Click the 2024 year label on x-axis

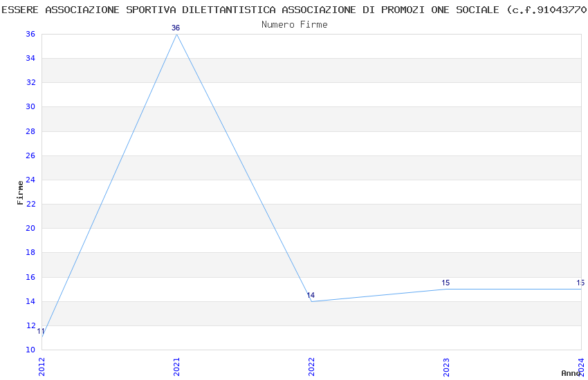(x=581, y=367)
